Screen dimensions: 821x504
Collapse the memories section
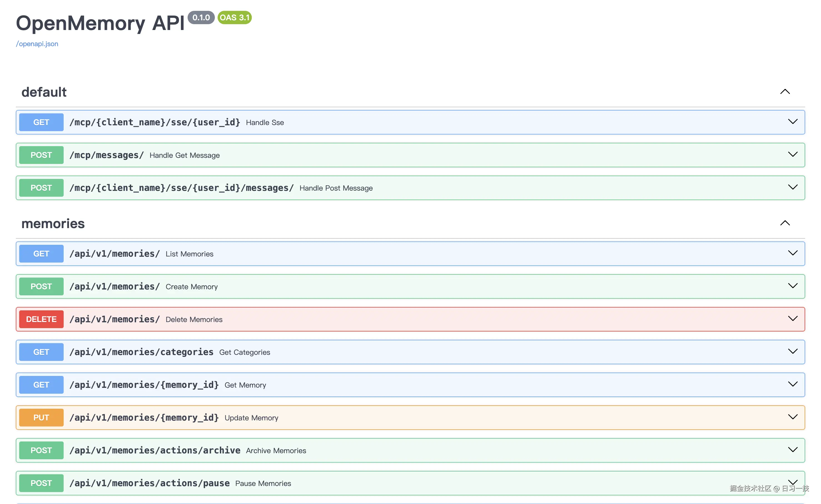785,223
